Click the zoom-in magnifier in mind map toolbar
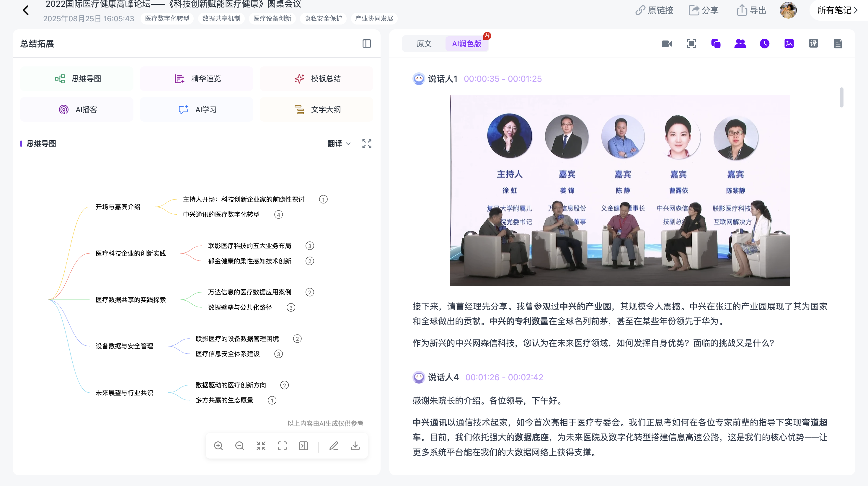The height and width of the screenshot is (486, 868). click(x=218, y=446)
